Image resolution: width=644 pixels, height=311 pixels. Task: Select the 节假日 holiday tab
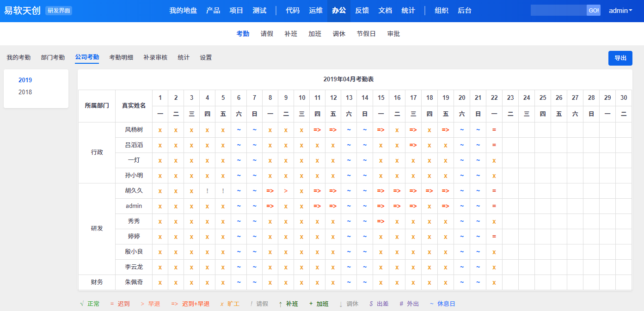point(366,34)
